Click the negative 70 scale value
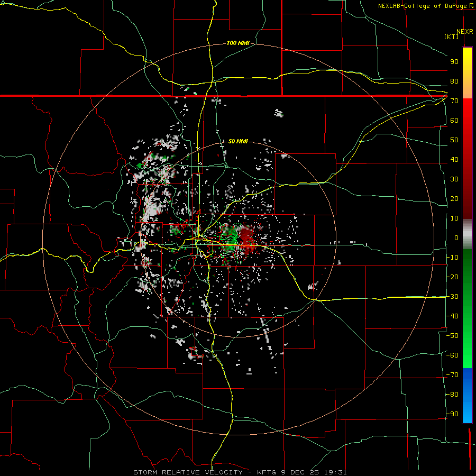This screenshot has width=476, height=476. click(x=452, y=374)
